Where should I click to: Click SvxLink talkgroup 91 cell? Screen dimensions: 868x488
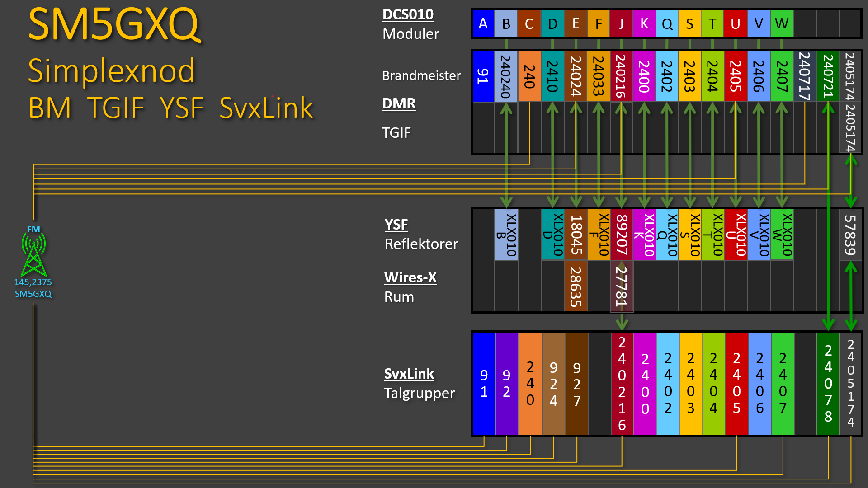[484, 384]
